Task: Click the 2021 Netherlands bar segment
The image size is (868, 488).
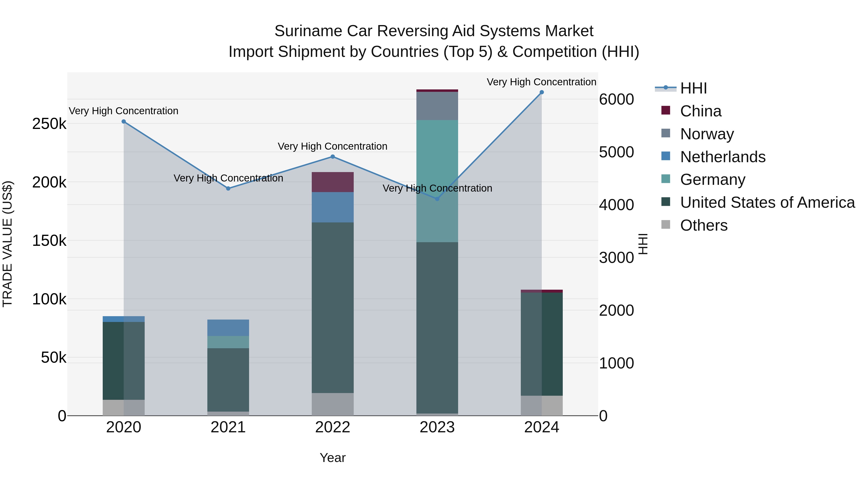Action: click(x=228, y=328)
